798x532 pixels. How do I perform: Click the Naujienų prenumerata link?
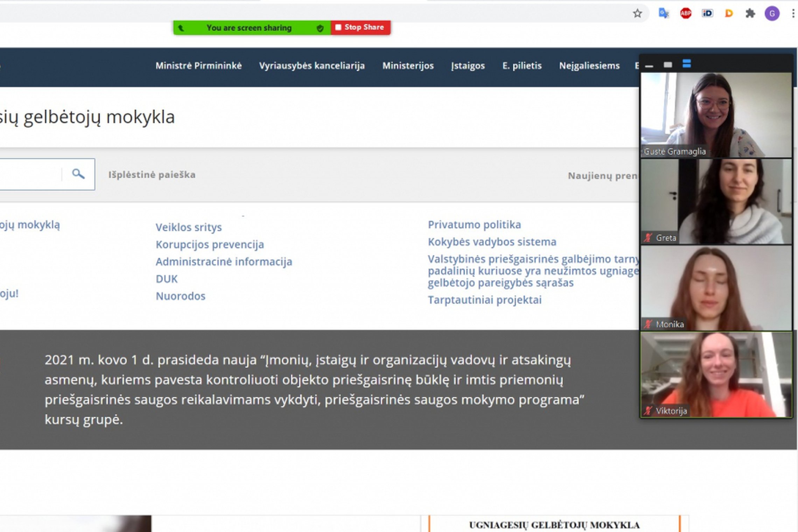pos(603,176)
